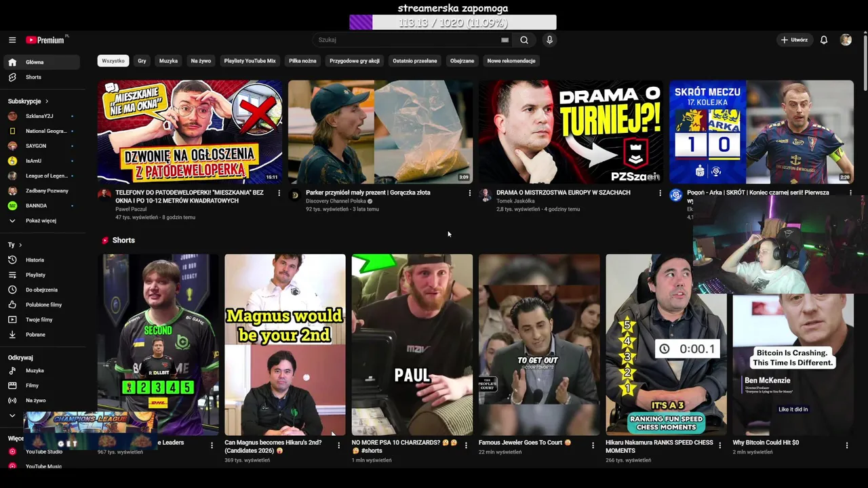This screenshot has width=868, height=488.
Task: Open SAYGON subscription channel
Action: point(41,146)
